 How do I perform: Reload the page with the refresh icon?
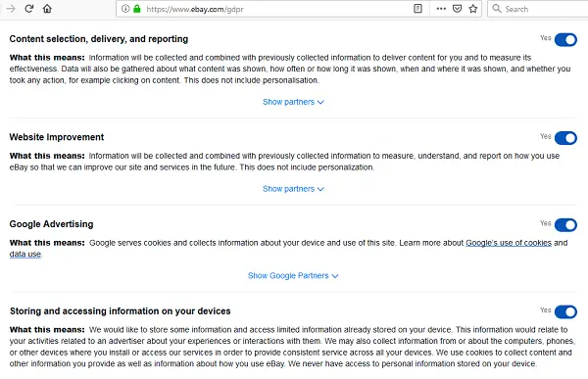(29, 9)
